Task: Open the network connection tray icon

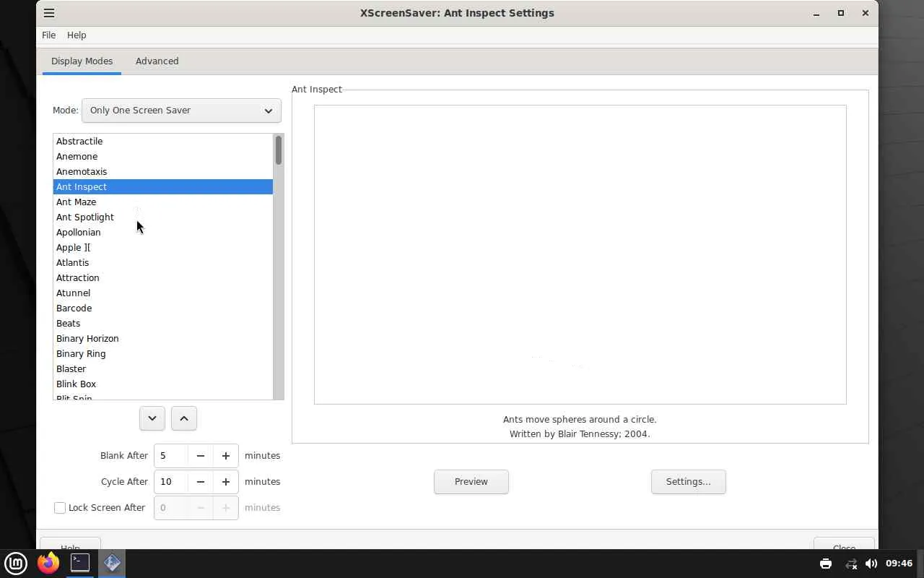Action: (851, 564)
